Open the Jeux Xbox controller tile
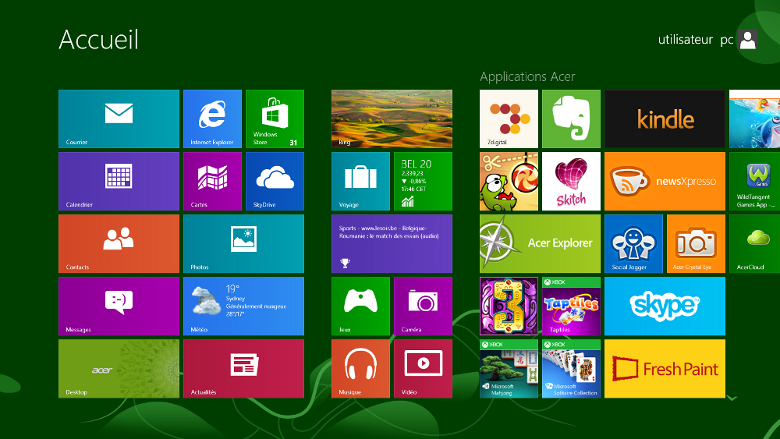 [x=361, y=306]
